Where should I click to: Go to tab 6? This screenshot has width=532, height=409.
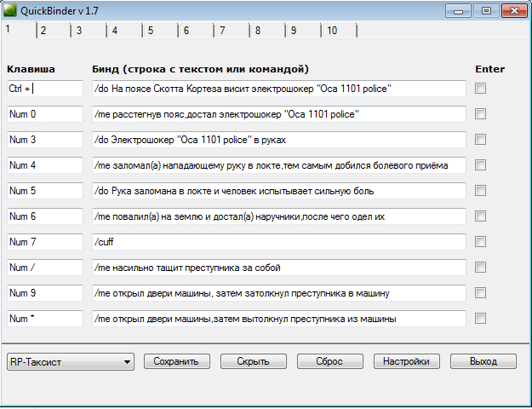197,31
